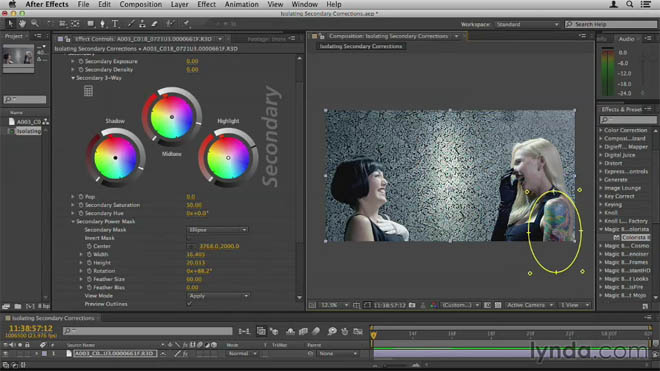The image size is (660, 371).
Task: Toggle the Preview Outlines checkbox
Action: [189, 304]
